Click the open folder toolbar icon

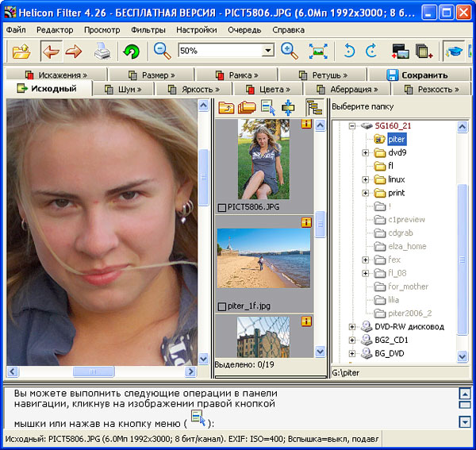coord(21,51)
